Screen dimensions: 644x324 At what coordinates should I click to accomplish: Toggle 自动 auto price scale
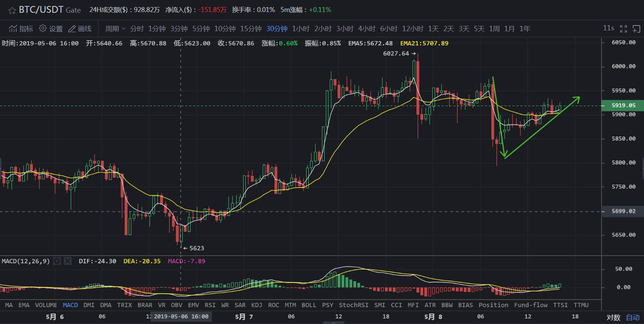(x=633, y=317)
